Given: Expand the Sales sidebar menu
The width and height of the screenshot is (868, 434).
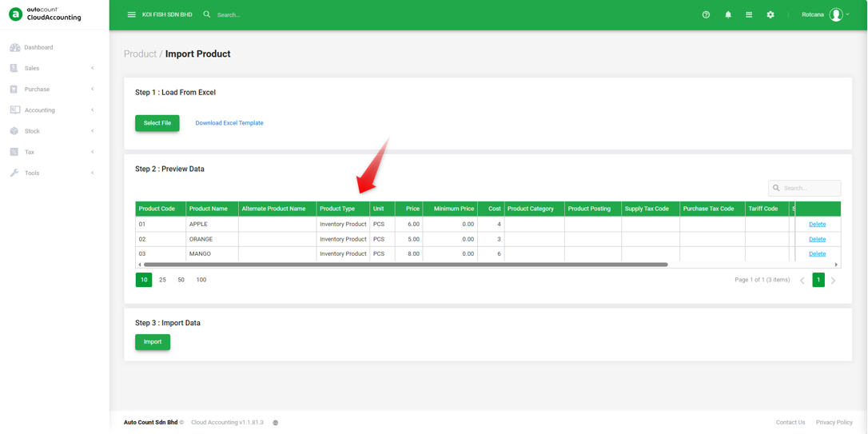Looking at the screenshot, I should click(x=51, y=68).
